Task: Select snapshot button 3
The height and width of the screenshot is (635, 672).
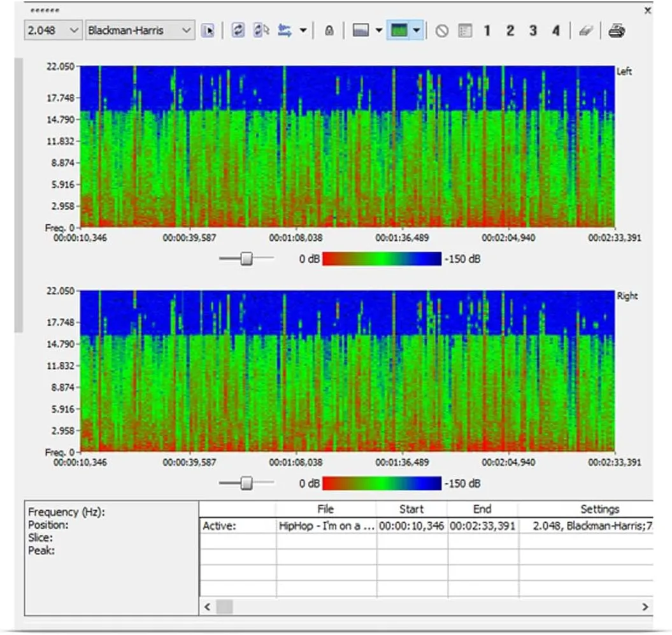Action: pos(533,30)
